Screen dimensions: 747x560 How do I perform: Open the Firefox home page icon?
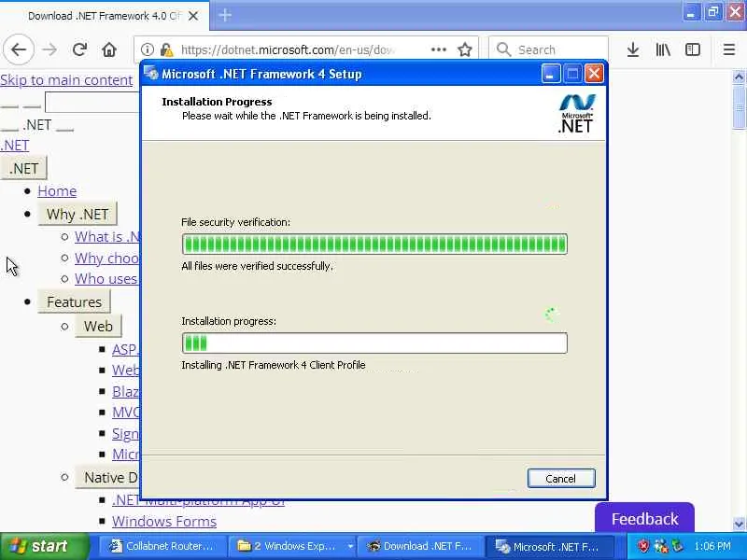[109, 49]
